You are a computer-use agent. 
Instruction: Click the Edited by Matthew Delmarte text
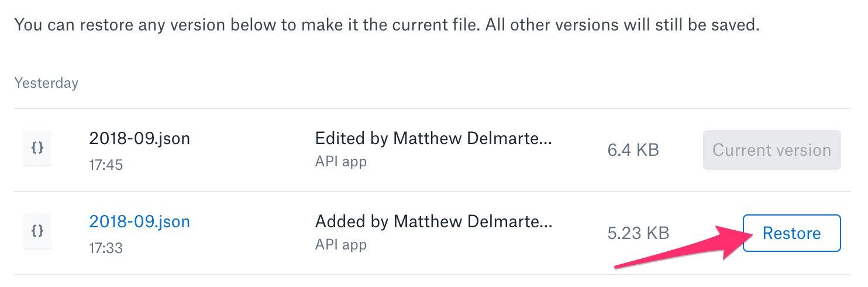point(433,139)
